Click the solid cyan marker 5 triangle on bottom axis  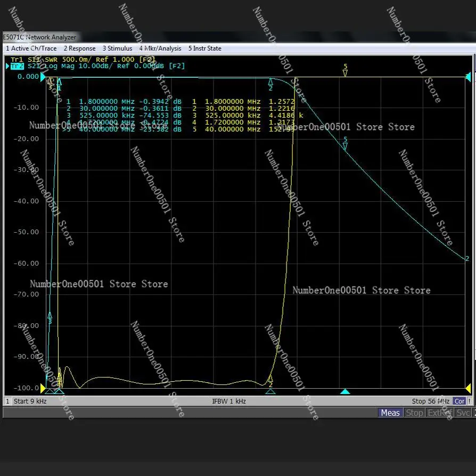pyautogui.click(x=345, y=391)
